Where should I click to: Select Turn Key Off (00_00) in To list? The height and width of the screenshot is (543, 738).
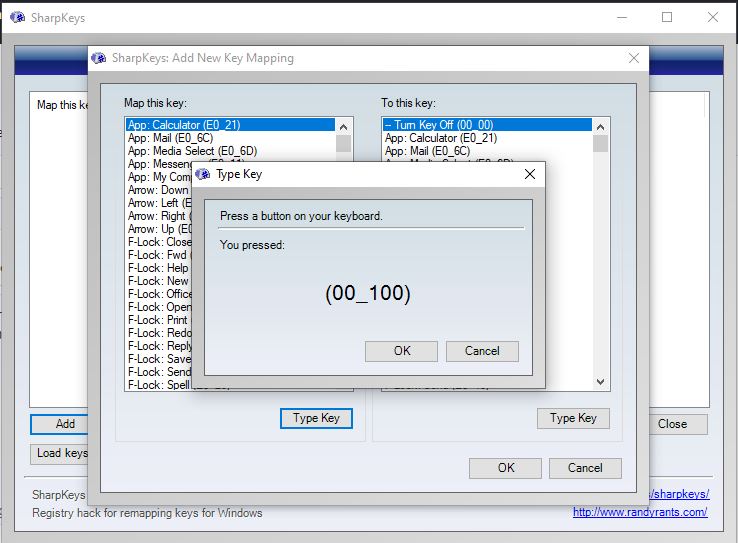487,125
